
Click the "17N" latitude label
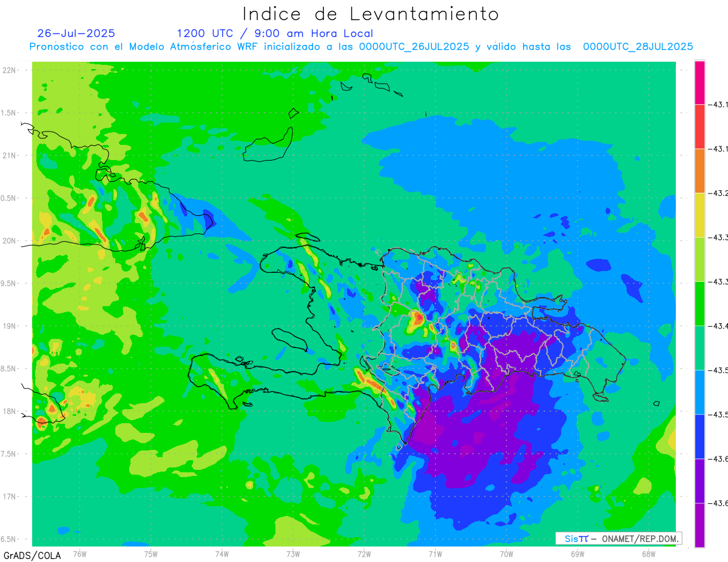pos(10,497)
